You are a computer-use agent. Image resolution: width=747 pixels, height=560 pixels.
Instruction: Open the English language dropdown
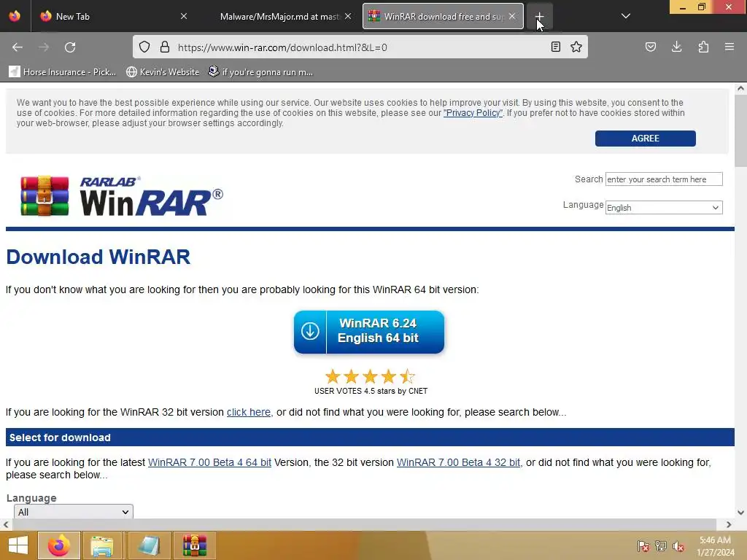[x=664, y=208]
